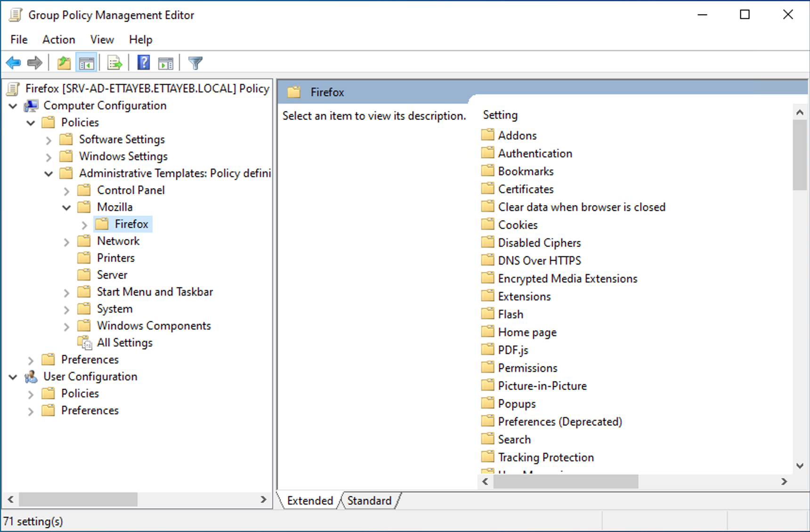The height and width of the screenshot is (532, 810).
Task: Open the DNS Over HTTPS folder
Action: [540, 261]
